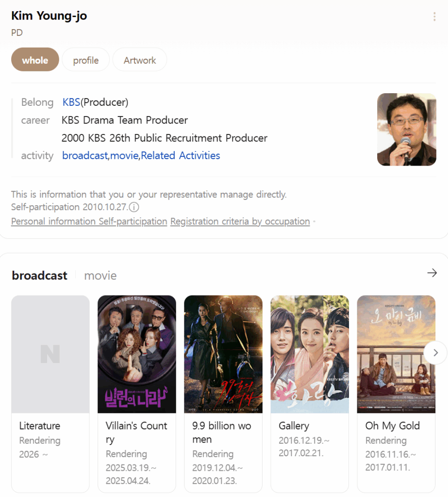
Task: Advance the poster carousel with the right chevron
Action: tap(435, 353)
